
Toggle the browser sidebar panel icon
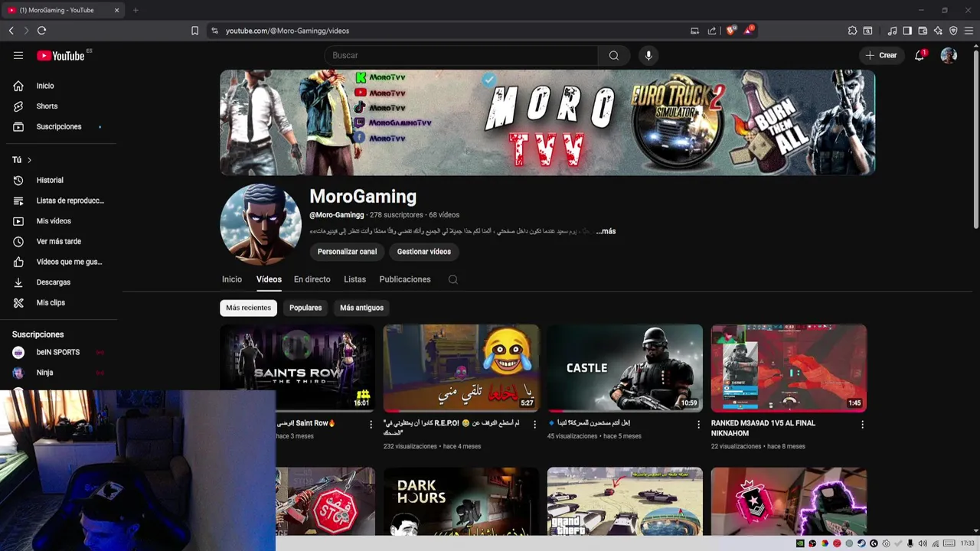[x=907, y=31]
